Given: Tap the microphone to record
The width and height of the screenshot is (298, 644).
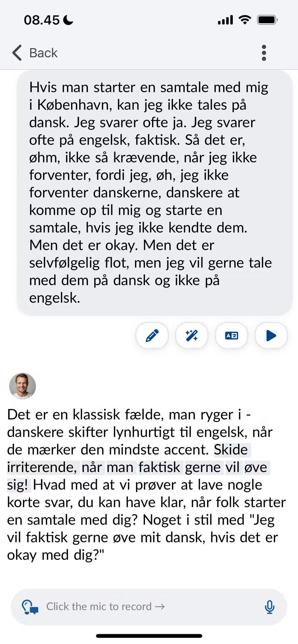Looking at the screenshot, I should click(269, 607).
